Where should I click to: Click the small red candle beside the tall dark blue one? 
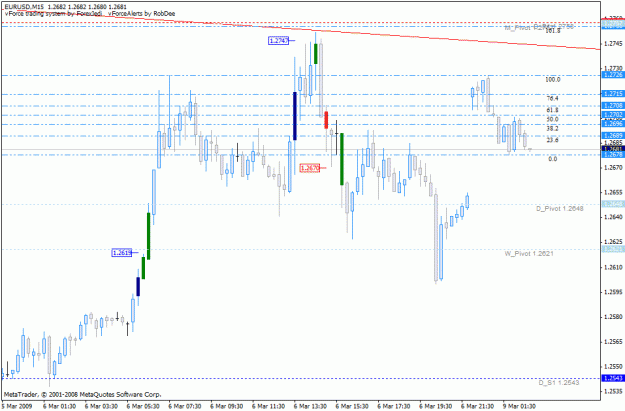point(326,120)
